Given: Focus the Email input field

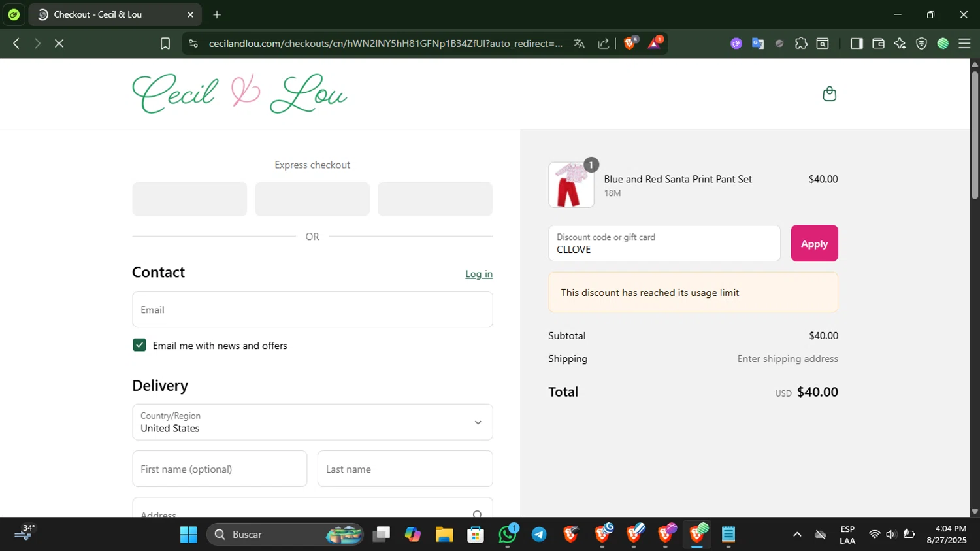Looking at the screenshot, I should [x=312, y=309].
